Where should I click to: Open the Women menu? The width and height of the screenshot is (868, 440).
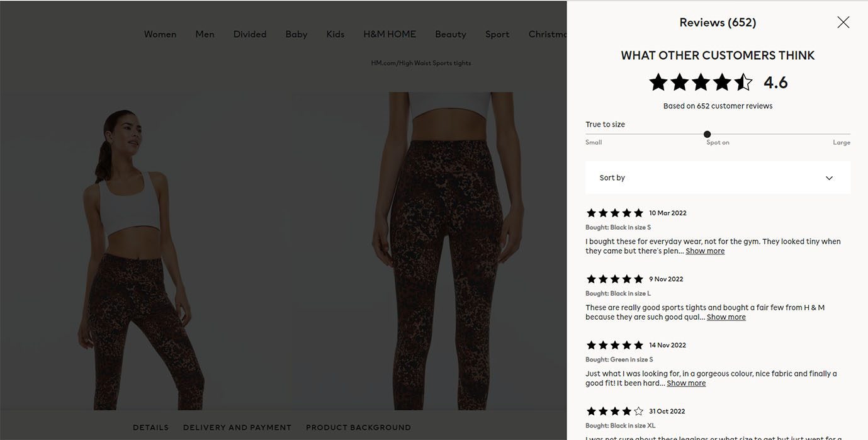pyautogui.click(x=160, y=34)
